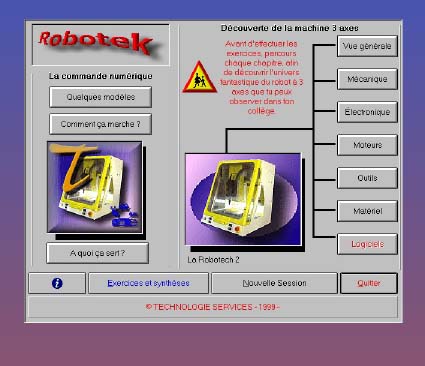Open the Mécanique chapter
The height and width of the screenshot is (366, 425).
[367, 79]
